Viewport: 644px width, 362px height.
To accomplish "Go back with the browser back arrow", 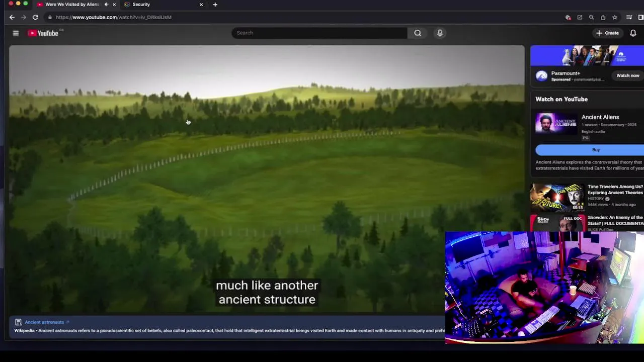I will point(12,17).
